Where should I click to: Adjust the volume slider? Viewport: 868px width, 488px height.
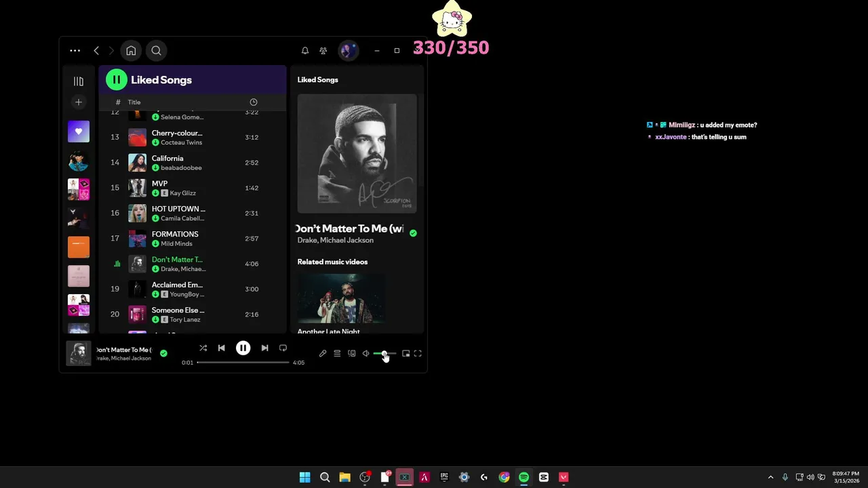384,354
